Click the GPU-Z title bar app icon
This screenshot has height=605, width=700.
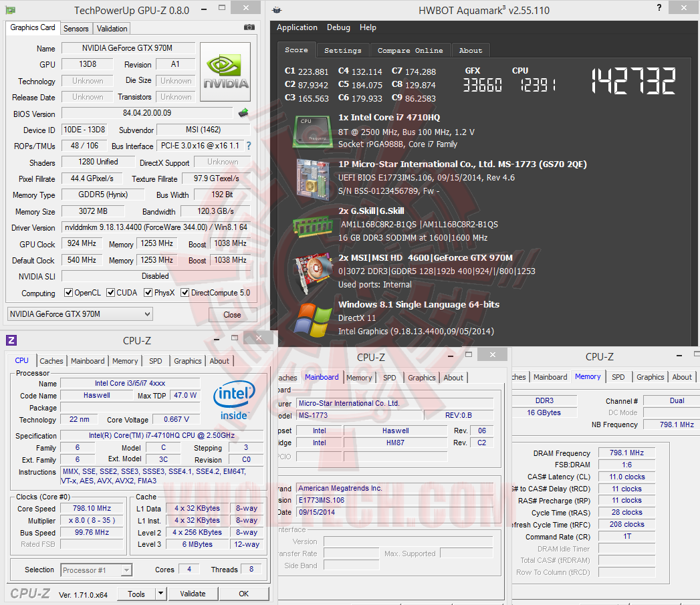[10, 10]
